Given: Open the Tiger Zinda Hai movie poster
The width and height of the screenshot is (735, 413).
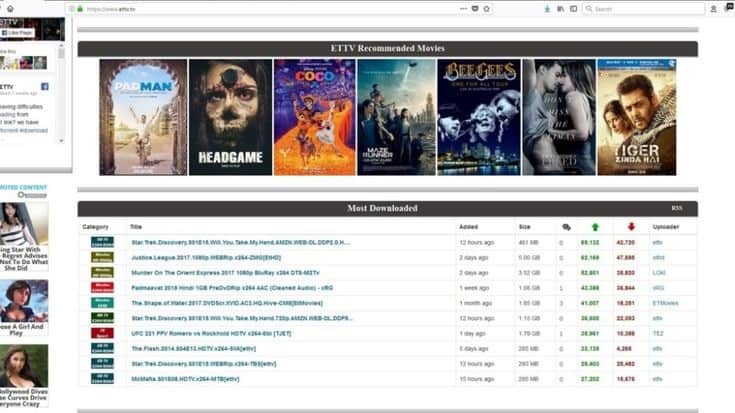Looking at the screenshot, I should (x=637, y=117).
